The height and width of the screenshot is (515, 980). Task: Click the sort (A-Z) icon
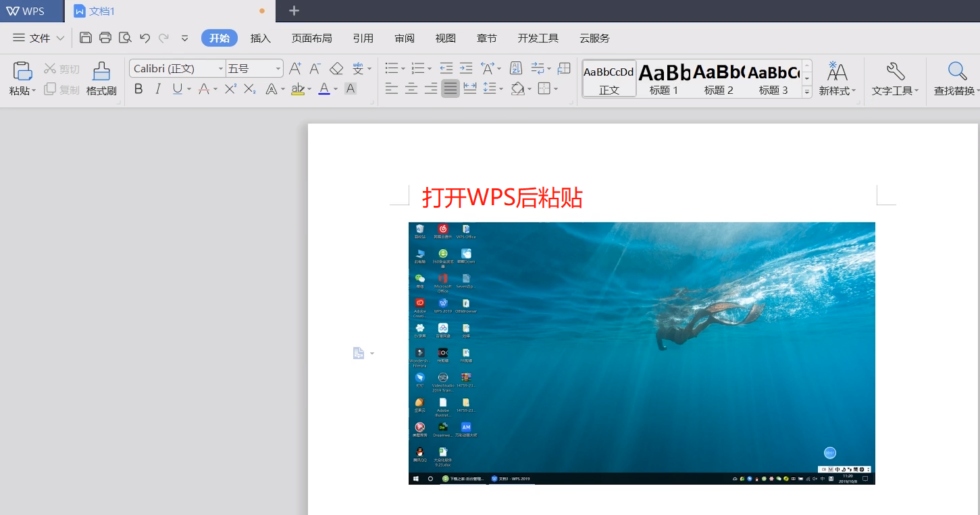click(516, 68)
